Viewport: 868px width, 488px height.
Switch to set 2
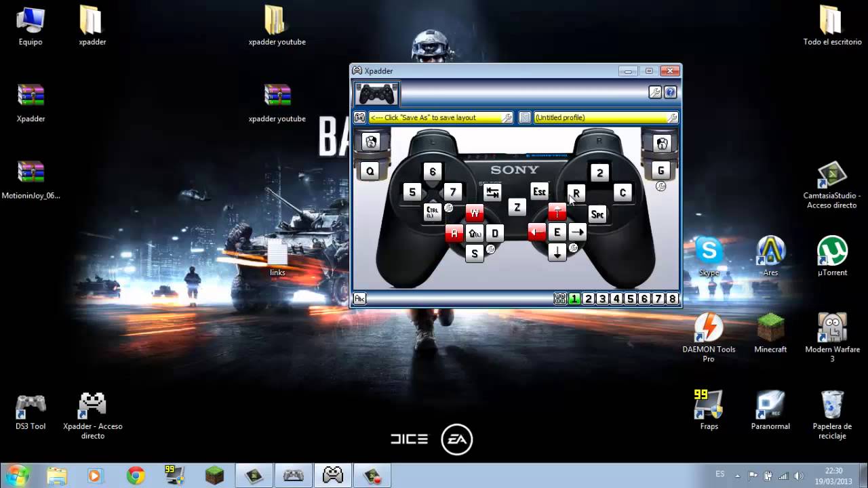pos(589,299)
